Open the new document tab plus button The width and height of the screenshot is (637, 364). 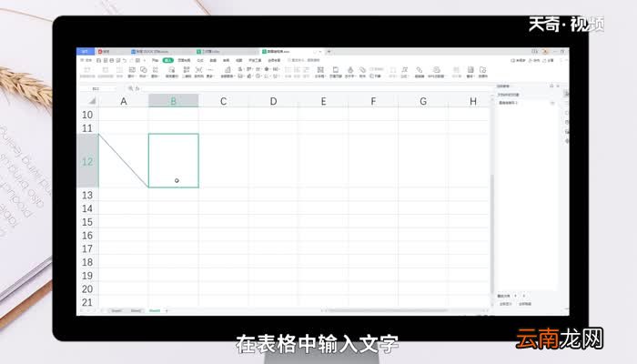tap(329, 52)
